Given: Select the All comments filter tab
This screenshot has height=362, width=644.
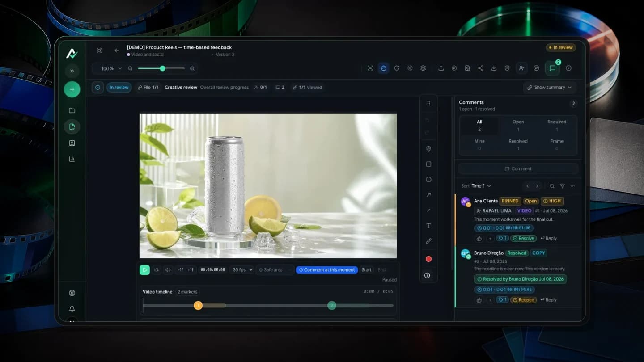Looking at the screenshot, I should coord(479,125).
